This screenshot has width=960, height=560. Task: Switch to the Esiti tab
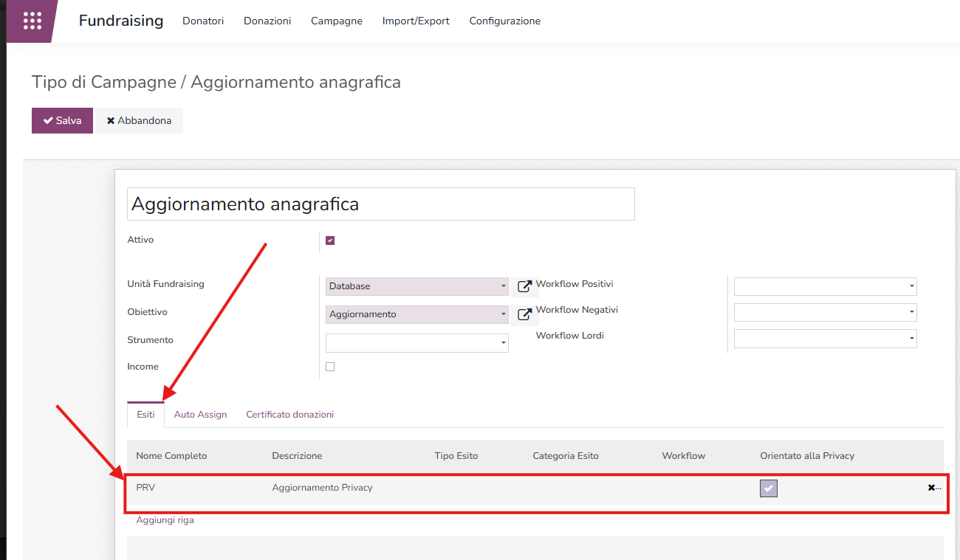[x=146, y=415]
